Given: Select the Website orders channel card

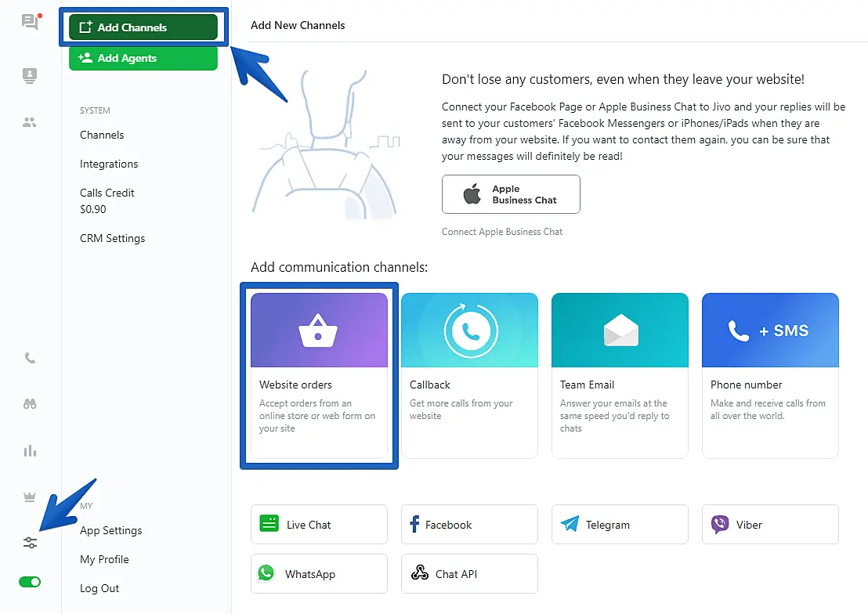Looking at the screenshot, I should tap(319, 376).
